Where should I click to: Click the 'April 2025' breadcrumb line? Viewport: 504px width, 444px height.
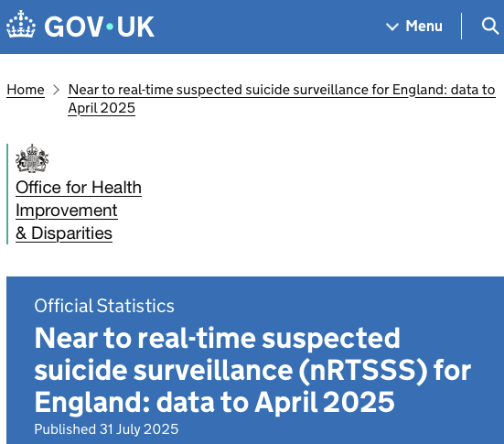tap(102, 108)
